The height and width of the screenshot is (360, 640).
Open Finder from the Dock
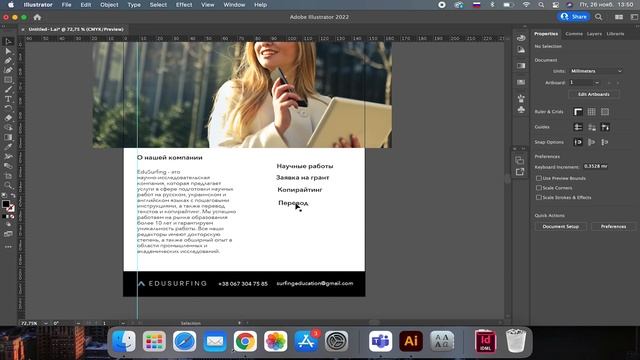[x=124, y=341]
